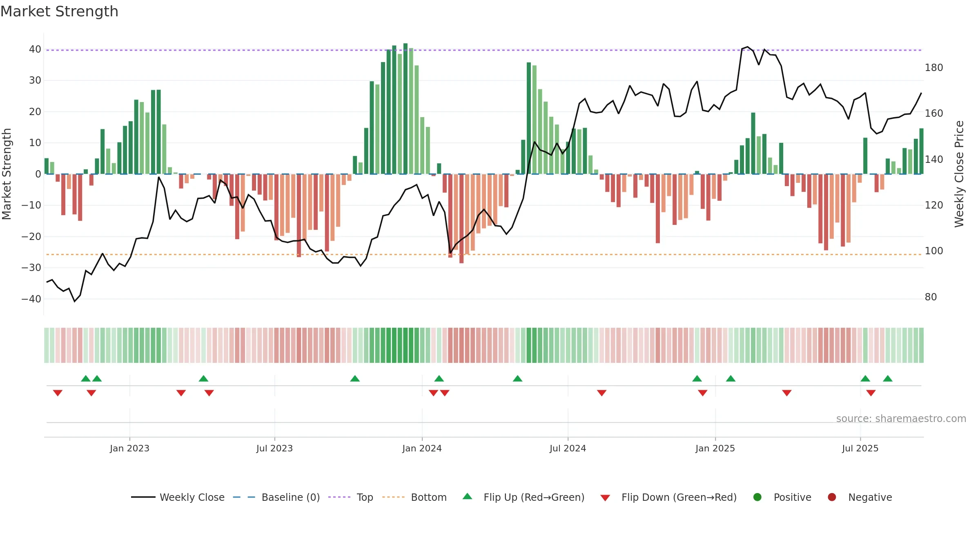The height and width of the screenshot is (551, 980).
Task: Click the Weekly Close Price right axis title
Action: click(x=959, y=174)
